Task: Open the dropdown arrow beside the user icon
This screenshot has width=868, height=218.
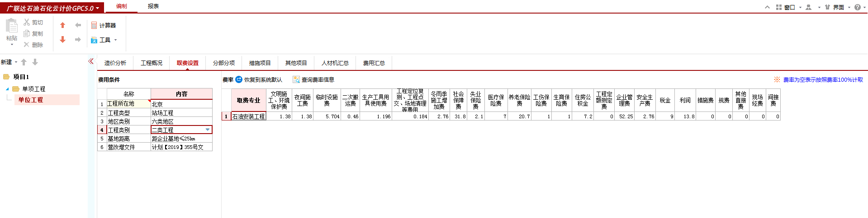Action: coord(819,7)
